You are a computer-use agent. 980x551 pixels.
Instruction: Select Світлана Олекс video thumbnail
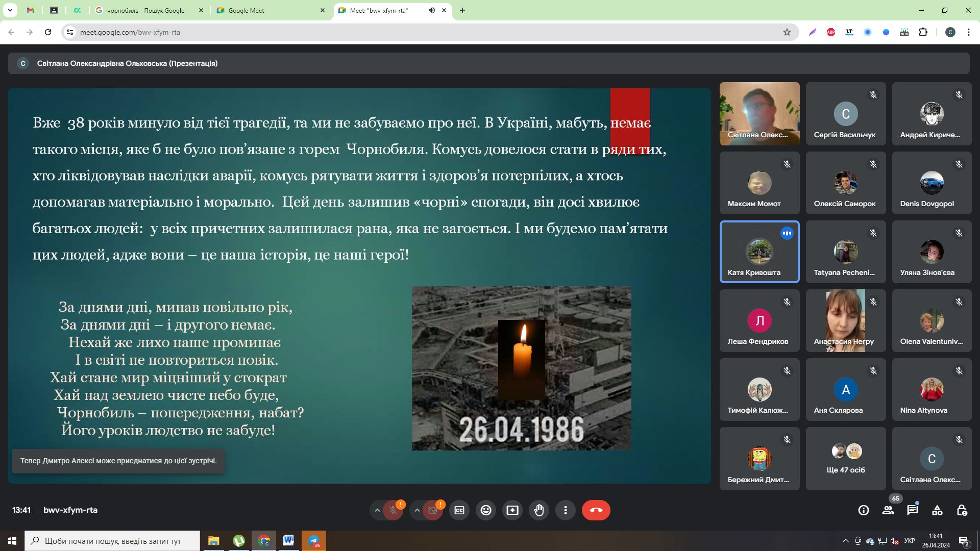point(759,114)
